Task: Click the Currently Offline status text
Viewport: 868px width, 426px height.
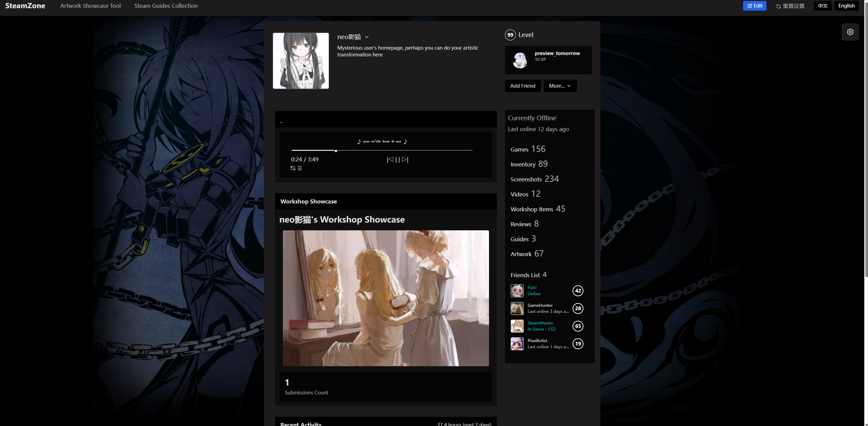Action: [532, 118]
